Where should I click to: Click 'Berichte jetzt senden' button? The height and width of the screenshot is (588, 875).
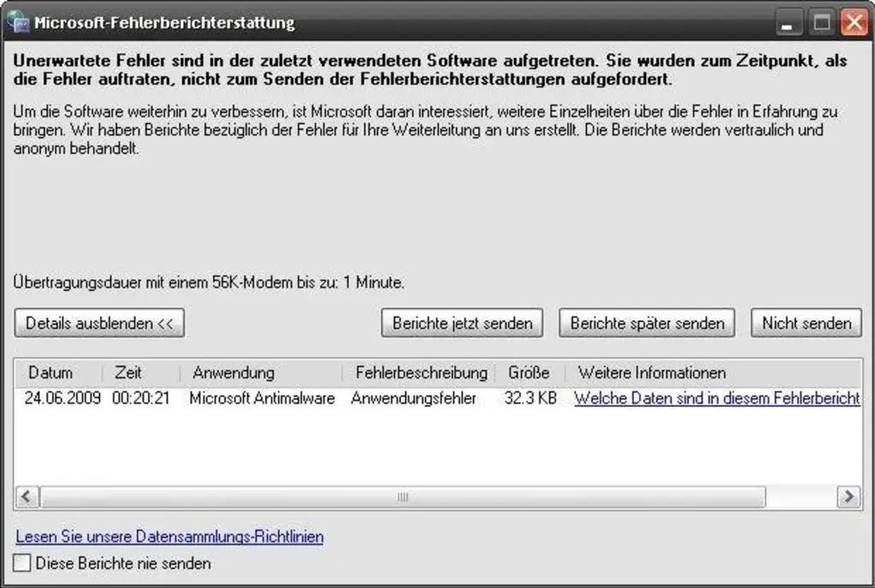coord(462,323)
